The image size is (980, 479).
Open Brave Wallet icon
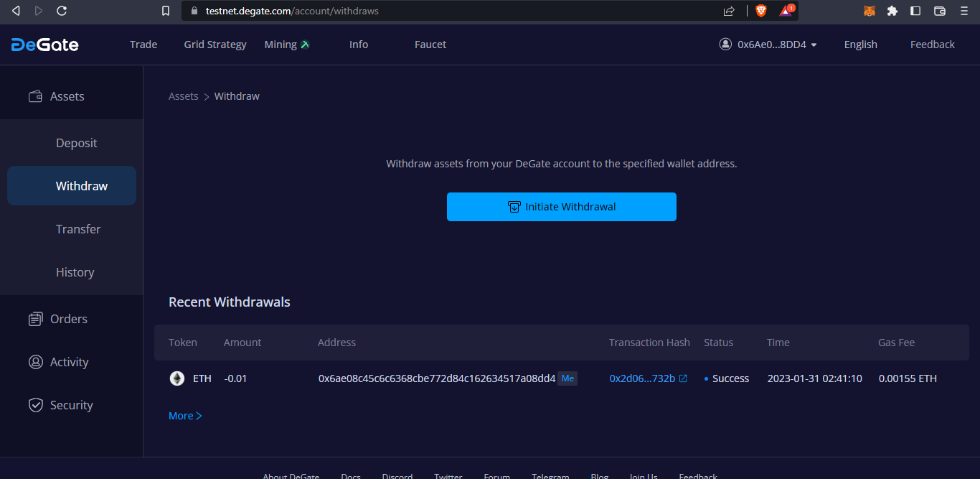click(940, 11)
